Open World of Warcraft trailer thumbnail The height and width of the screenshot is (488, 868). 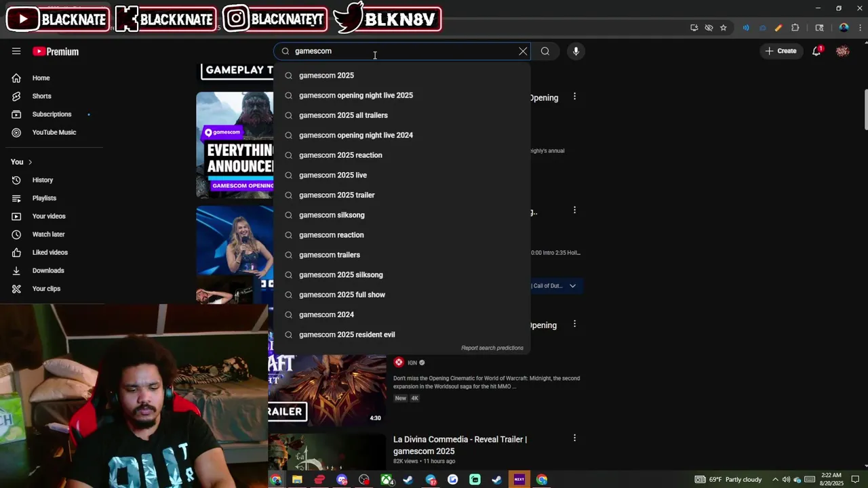(x=327, y=389)
